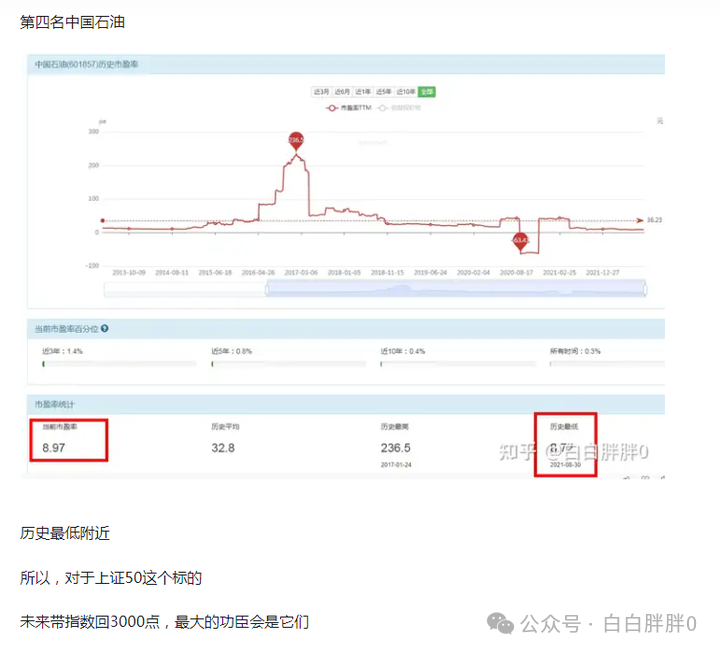Click the 2021-12-27 x-axis date label
Screen dimensions: 720x653
(602, 273)
